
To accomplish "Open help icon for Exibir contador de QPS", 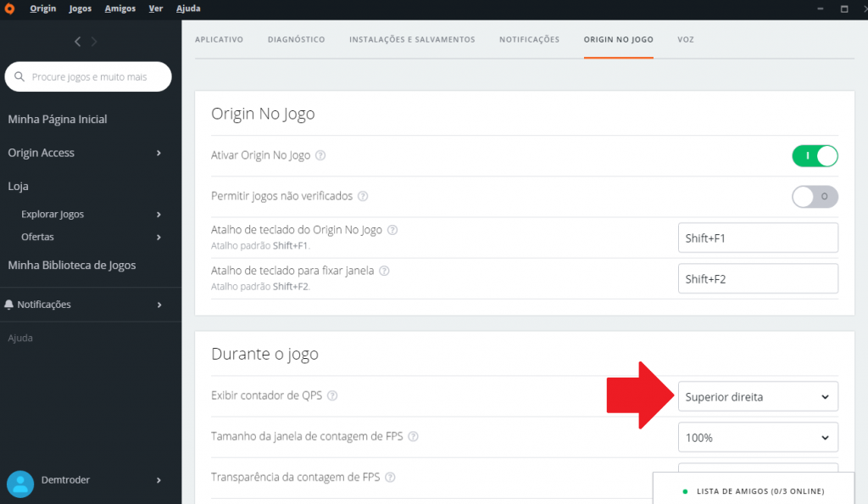I will (x=332, y=395).
